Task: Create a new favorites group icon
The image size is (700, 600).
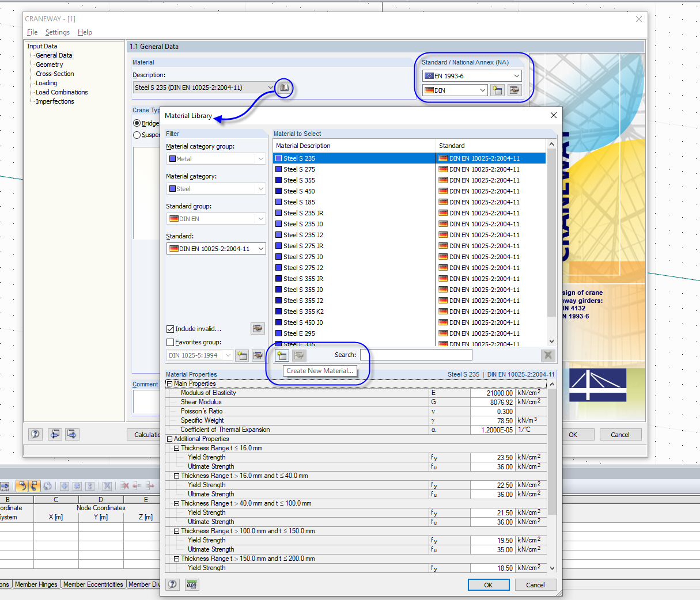Action: (x=242, y=355)
